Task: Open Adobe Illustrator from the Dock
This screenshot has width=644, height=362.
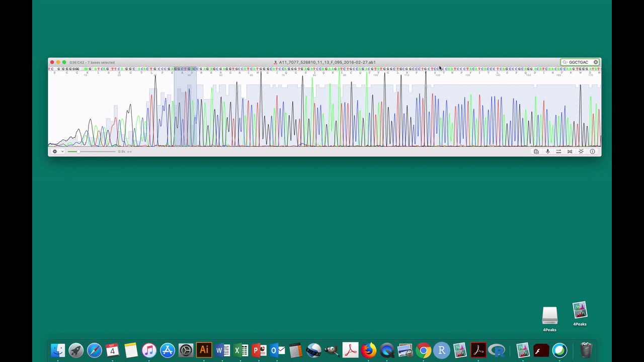Action: (x=204, y=350)
